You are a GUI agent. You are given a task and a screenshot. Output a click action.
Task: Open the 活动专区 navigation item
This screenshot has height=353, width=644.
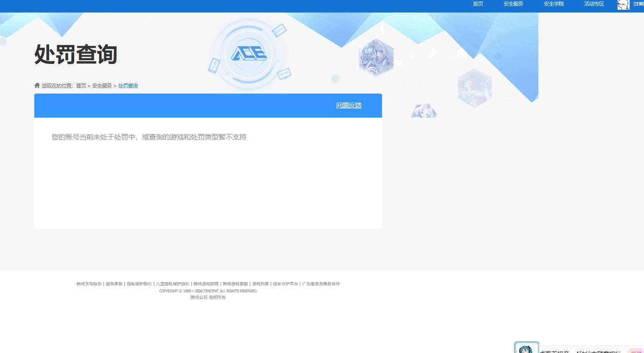pos(593,4)
